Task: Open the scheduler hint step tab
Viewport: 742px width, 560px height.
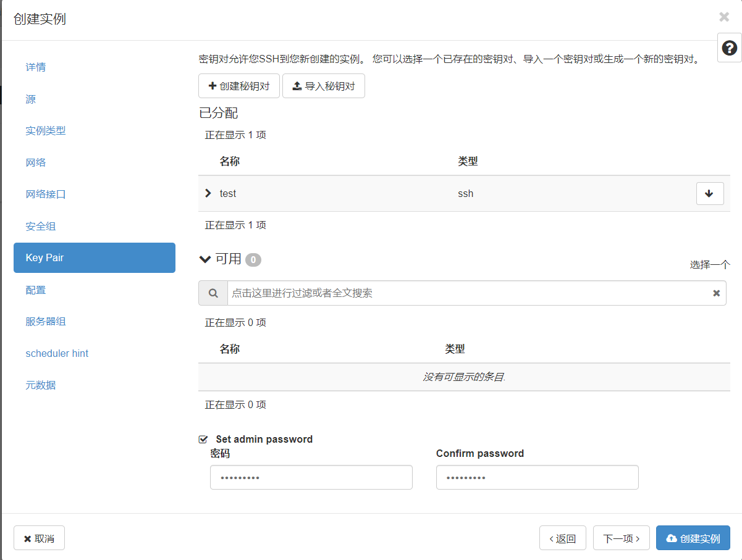Action: (95, 354)
